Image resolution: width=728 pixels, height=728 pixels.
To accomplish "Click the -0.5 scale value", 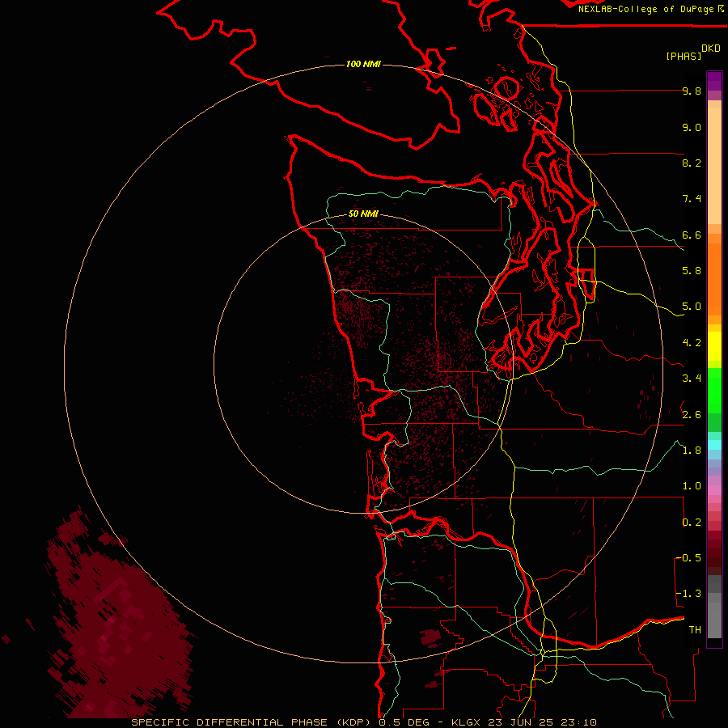I will [x=688, y=557].
